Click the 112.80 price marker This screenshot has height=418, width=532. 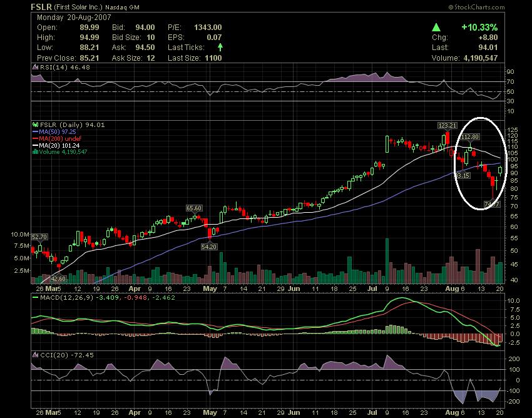coord(470,137)
